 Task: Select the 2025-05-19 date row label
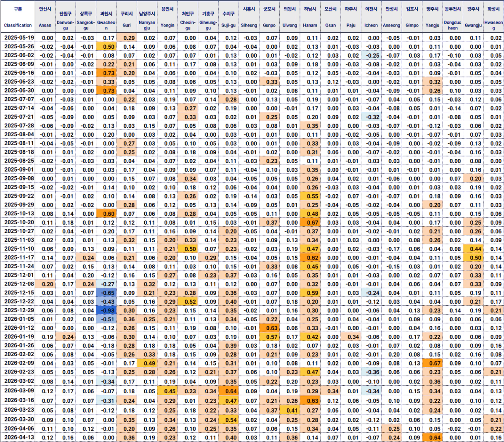click(19, 37)
